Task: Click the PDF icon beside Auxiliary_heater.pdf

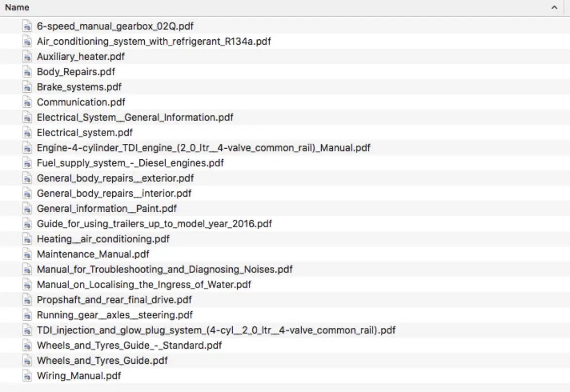Action: [27, 57]
